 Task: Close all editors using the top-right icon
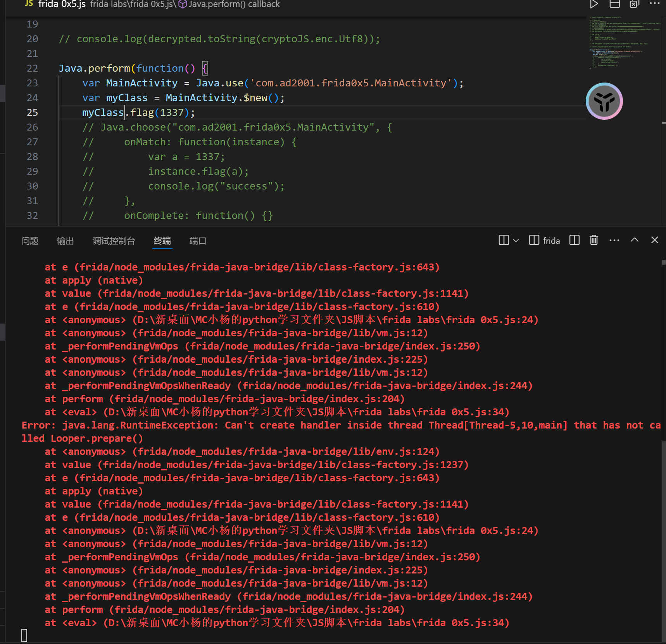634,4
